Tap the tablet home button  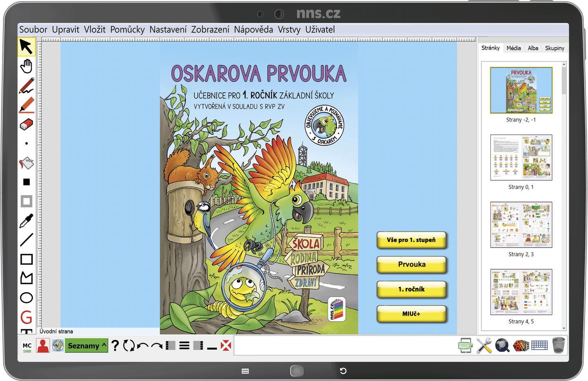[x=297, y=371]
